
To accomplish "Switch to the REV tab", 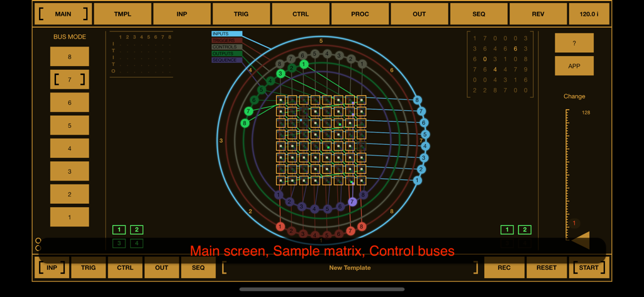I will [538, 14].
